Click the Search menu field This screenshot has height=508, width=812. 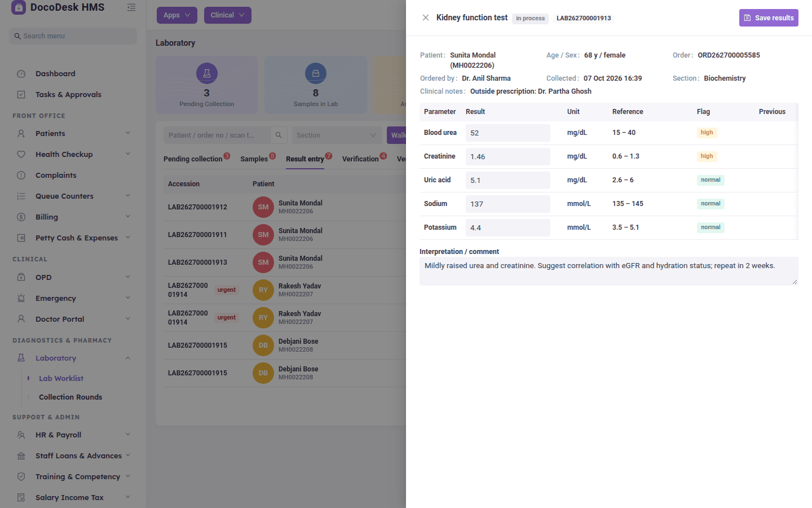pos(73,36)
